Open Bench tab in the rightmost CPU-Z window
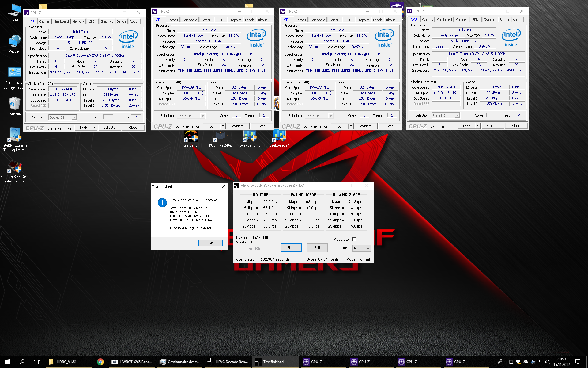Screen dimensions: 588x368 coord(504,20)
